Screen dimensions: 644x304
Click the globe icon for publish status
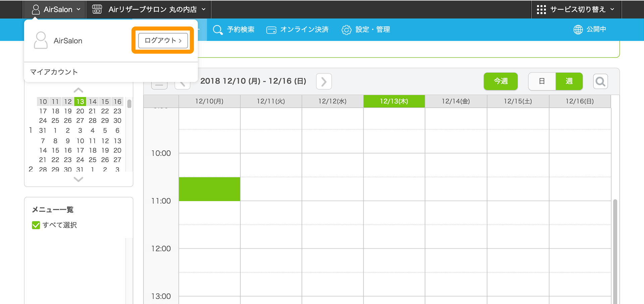[578, 30]
